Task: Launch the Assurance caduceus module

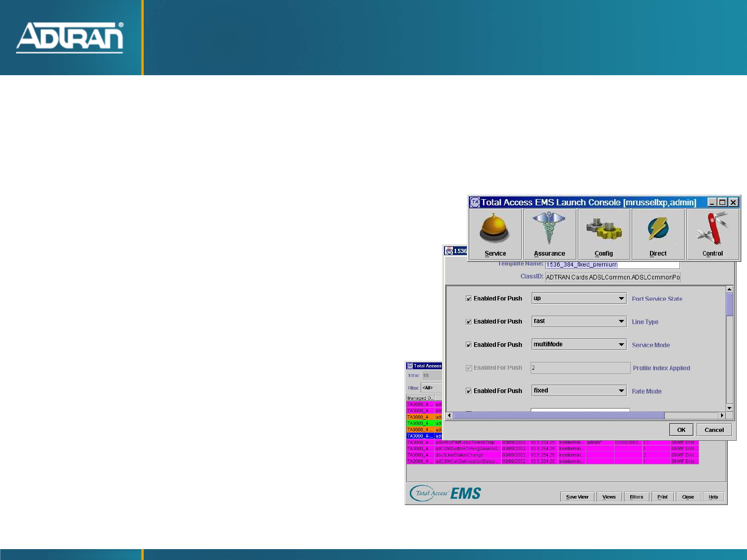Action: tap(549, 234)
